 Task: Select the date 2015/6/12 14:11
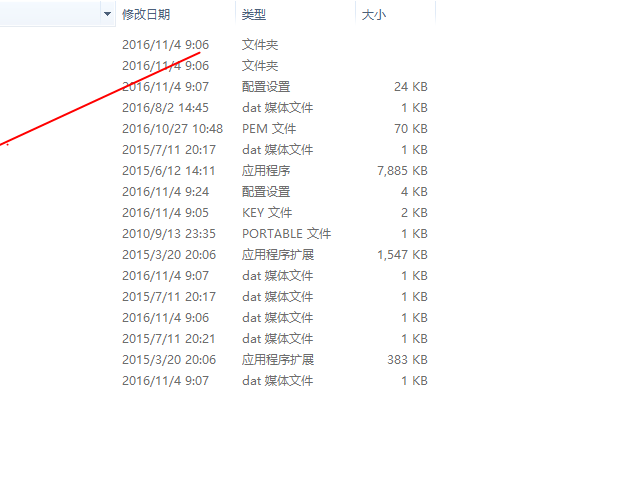[168, 170]
